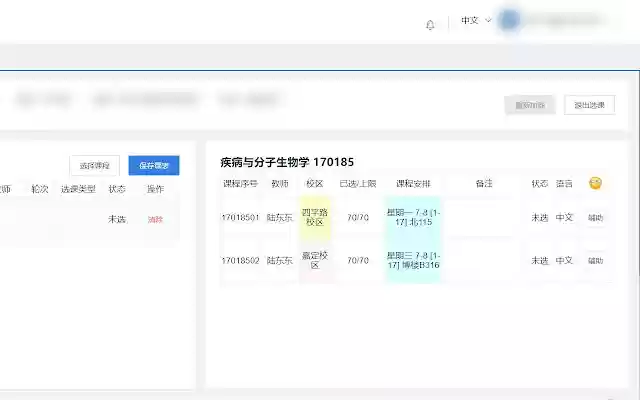Click the 退出选课 button

click(589, 105)
